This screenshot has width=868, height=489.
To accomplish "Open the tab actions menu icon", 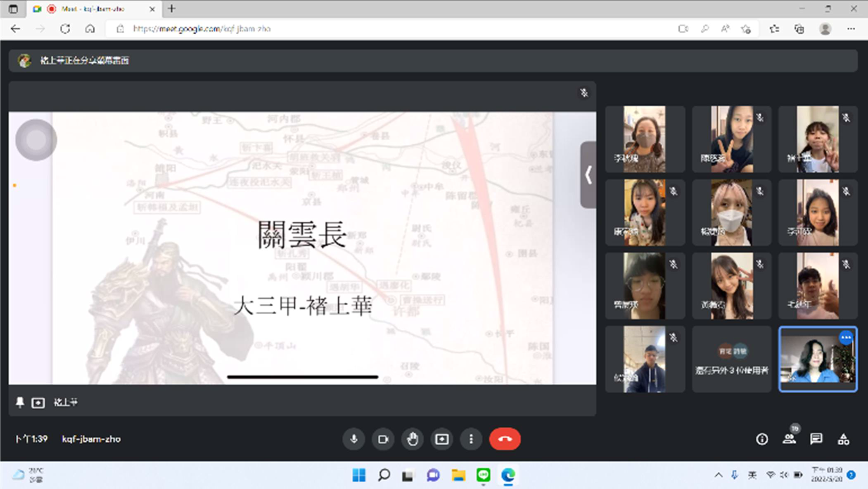I will point(13,9).
